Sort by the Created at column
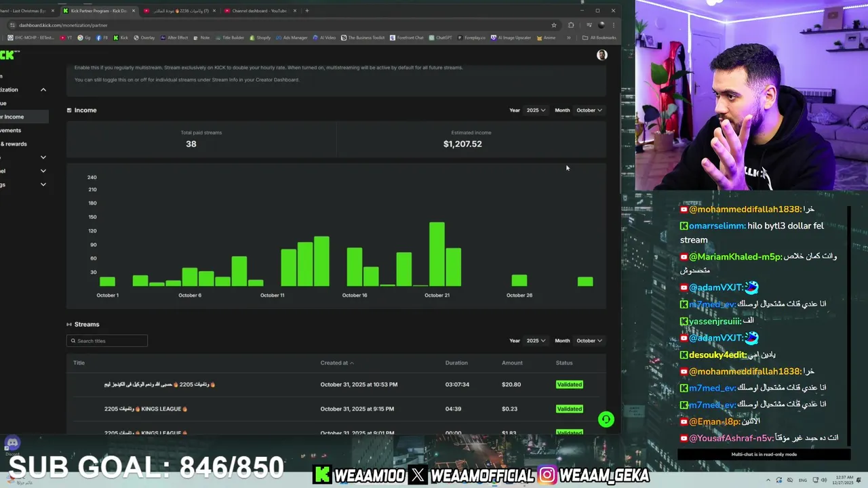 tap(337, 363)
